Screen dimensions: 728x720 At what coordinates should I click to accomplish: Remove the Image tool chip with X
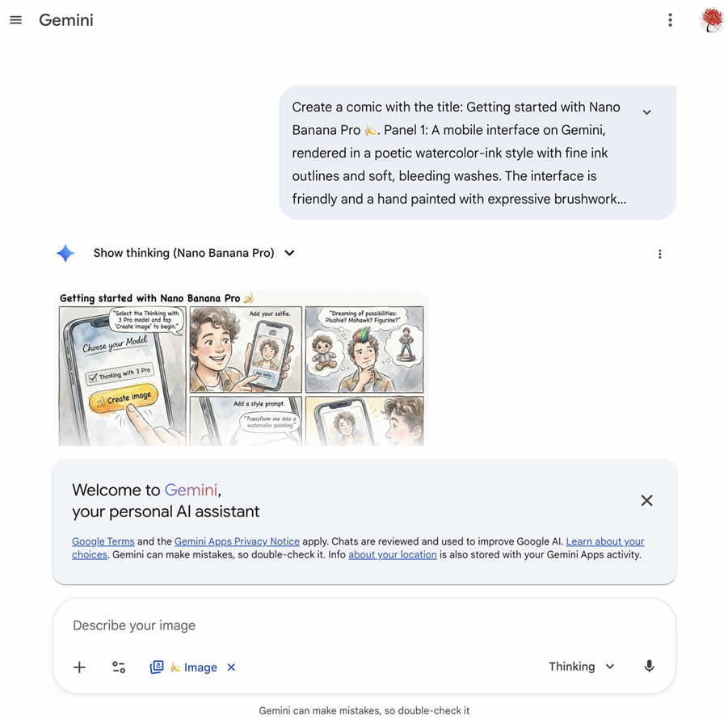tap(231, 667)
